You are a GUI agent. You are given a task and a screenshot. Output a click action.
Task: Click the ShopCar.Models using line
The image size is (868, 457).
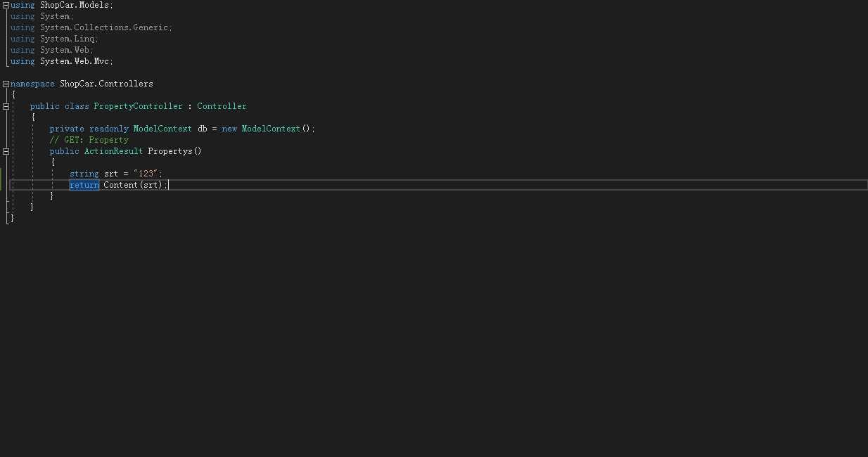[x=62, y=5]
